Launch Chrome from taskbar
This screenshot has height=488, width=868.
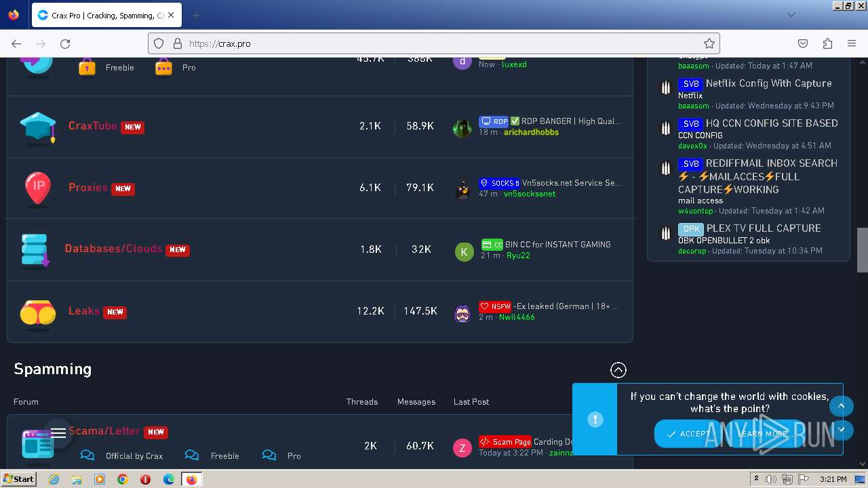tap(123, 479)
